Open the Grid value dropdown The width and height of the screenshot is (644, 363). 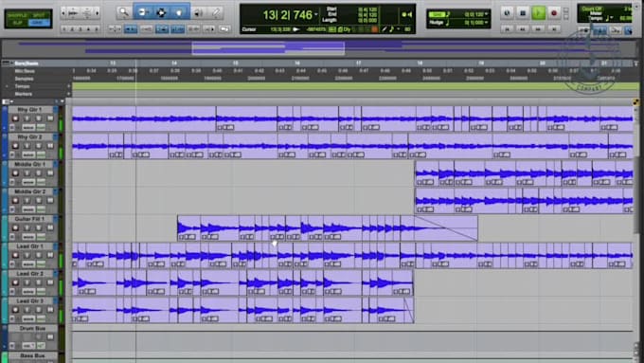tap(487, 14)
